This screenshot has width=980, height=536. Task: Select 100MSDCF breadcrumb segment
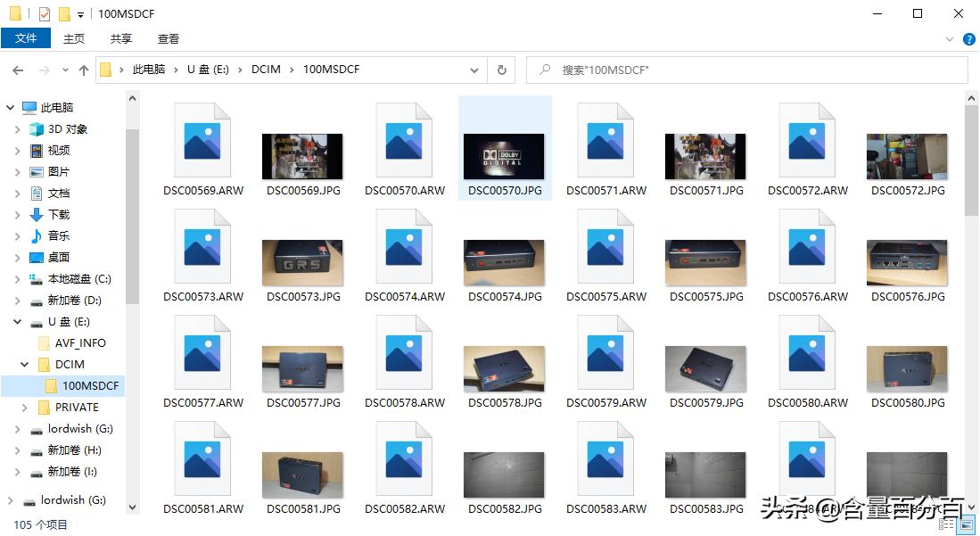(331, 70)
